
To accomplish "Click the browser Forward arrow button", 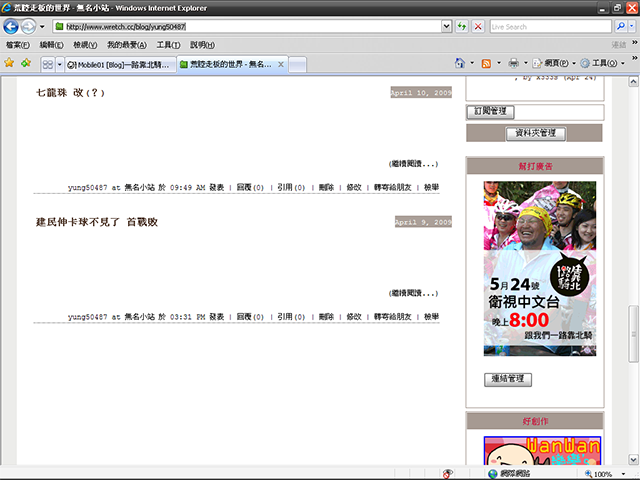I will click(28, 27).
